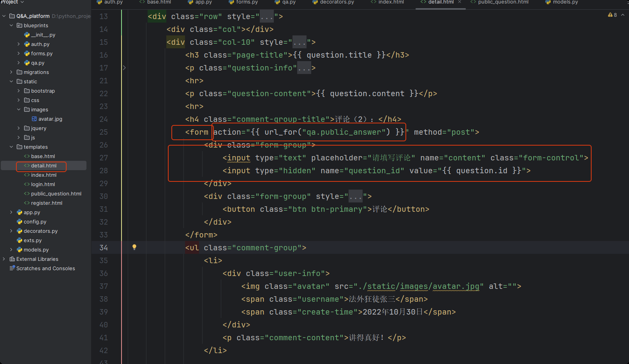Viewport: 629px width, 364px height.
Task: Select index.html in the project tree
Action: pos(44,175)
